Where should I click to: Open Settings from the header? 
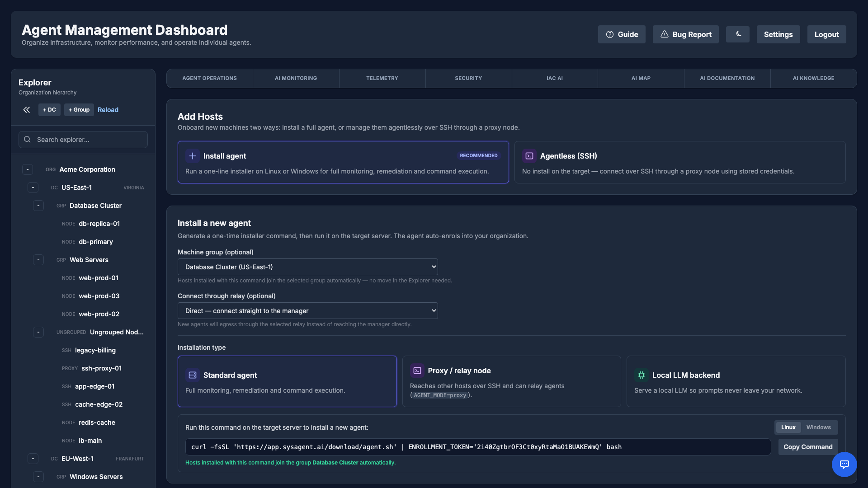click(x=778, y=34)
